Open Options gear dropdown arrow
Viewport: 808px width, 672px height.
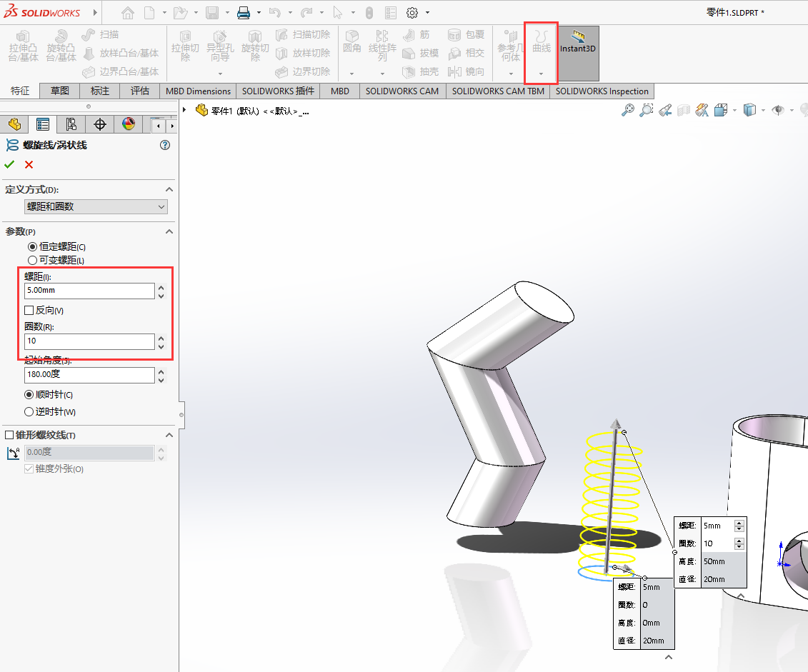pyautogui.click(x=427, y=13)
